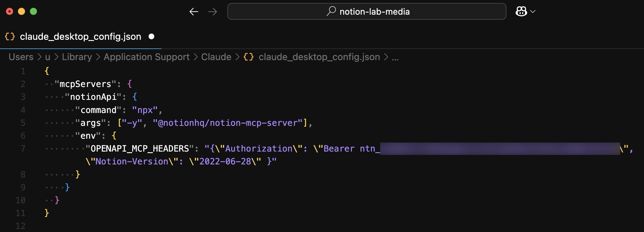Go back with the left arrow

pyautogui.click(x=194, y=12)
